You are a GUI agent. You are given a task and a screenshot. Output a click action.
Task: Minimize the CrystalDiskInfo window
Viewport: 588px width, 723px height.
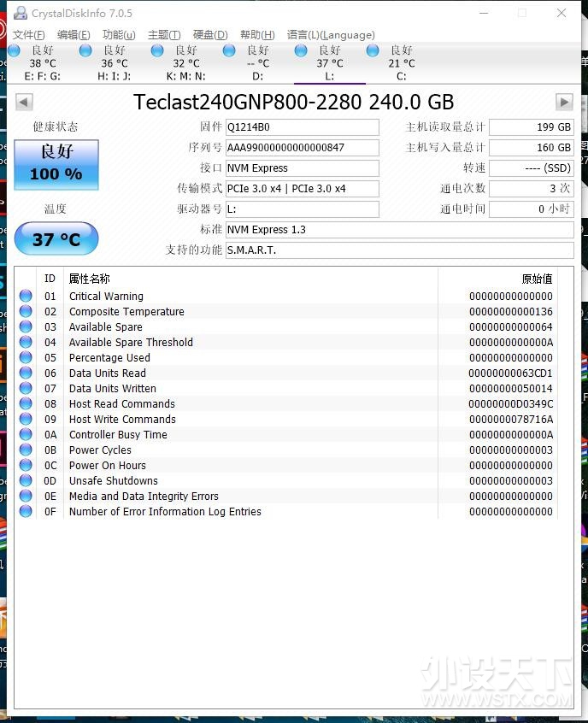pyautogui.click(x=484, y=13)
